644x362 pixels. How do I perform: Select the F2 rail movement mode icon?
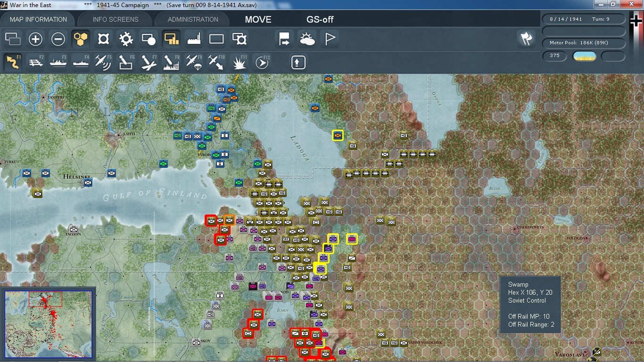[x=36, y=62]
